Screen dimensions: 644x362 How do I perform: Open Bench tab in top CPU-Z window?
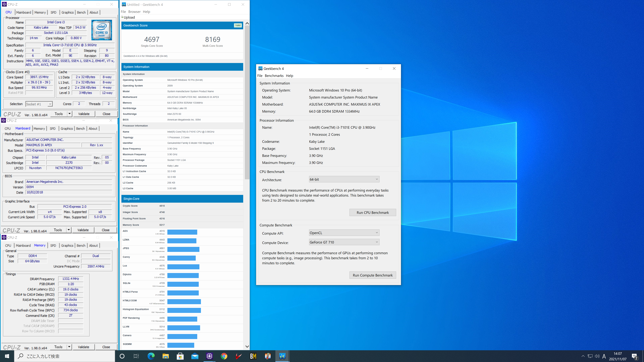(81, 12)
